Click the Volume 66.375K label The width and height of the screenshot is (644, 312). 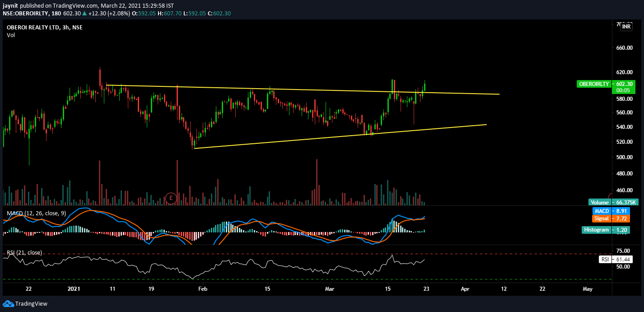(612, 202)
